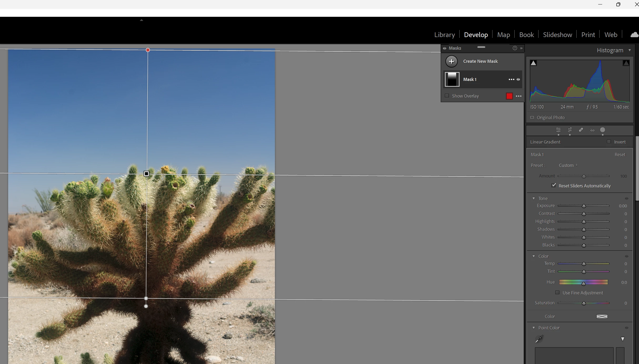The height and width of the screenshot is (364, 639).
Task: Select the Red Eye correction tool
Action: [592, 130]
